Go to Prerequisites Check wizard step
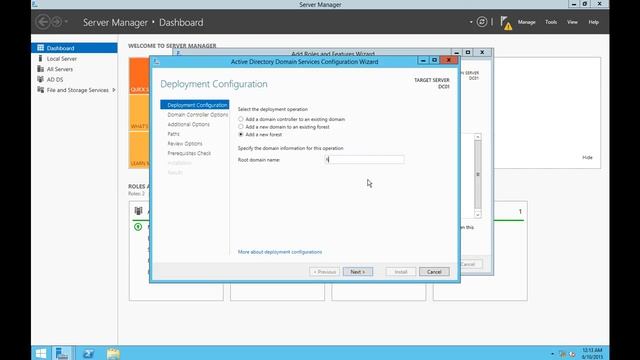The image size is (640, 360). (189, 153)
